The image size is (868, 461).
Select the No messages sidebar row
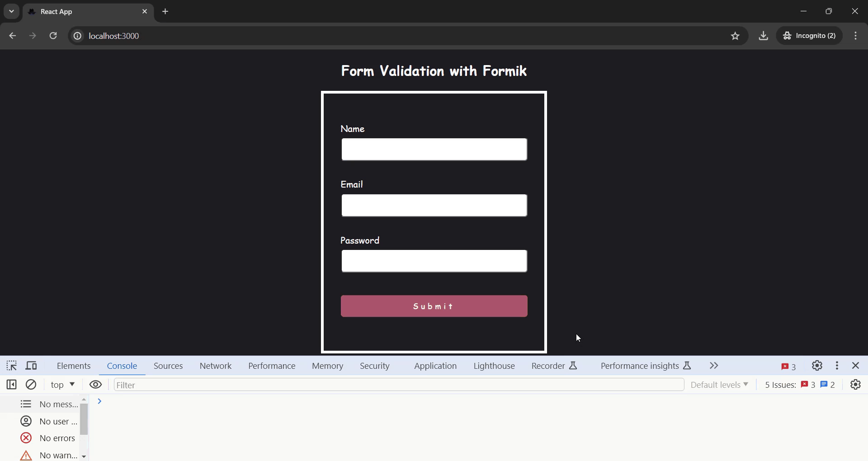pyautogui.click(x=40, y=404)
